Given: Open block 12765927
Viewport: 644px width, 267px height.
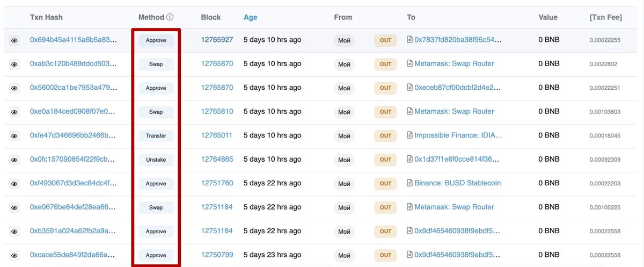Looking at the screenshot, I should (217, 40).
